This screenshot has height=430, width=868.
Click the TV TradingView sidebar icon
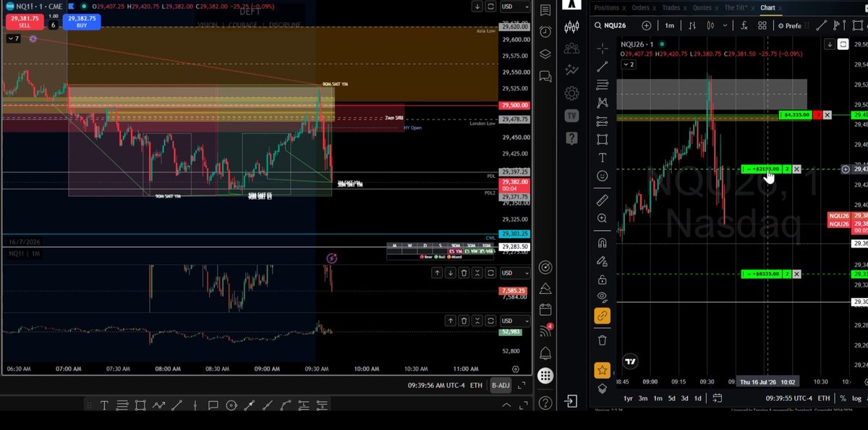click(x=571, y=115)
